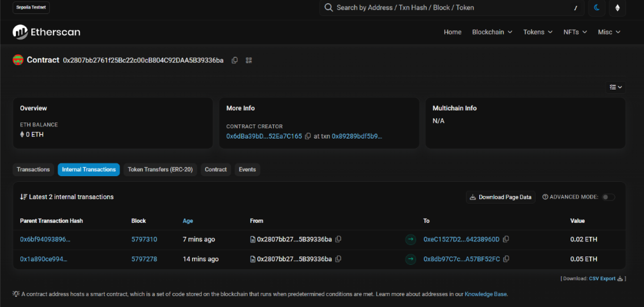Copy From address in row 5797310
644x307 pixels.
(x=338, y=239)
